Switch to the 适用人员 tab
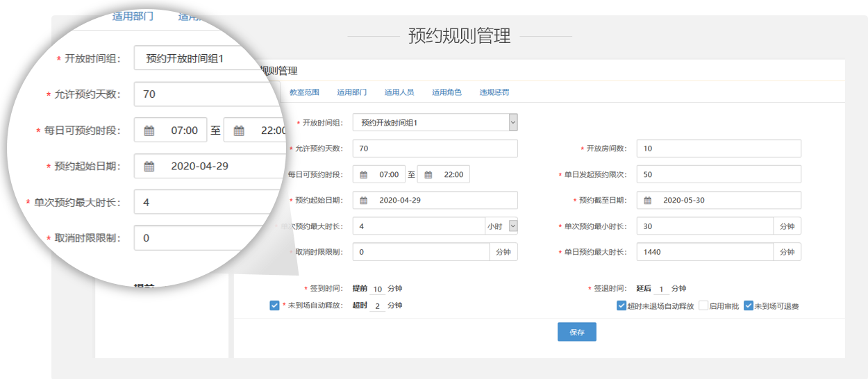The height and width of the screenshot is (379, 868). coord(399,92)
